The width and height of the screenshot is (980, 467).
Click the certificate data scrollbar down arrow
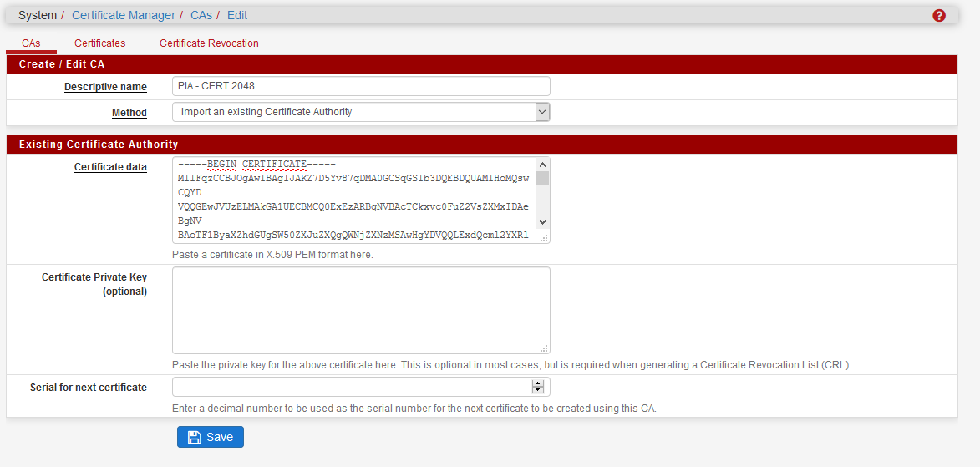tap(542, 222)
